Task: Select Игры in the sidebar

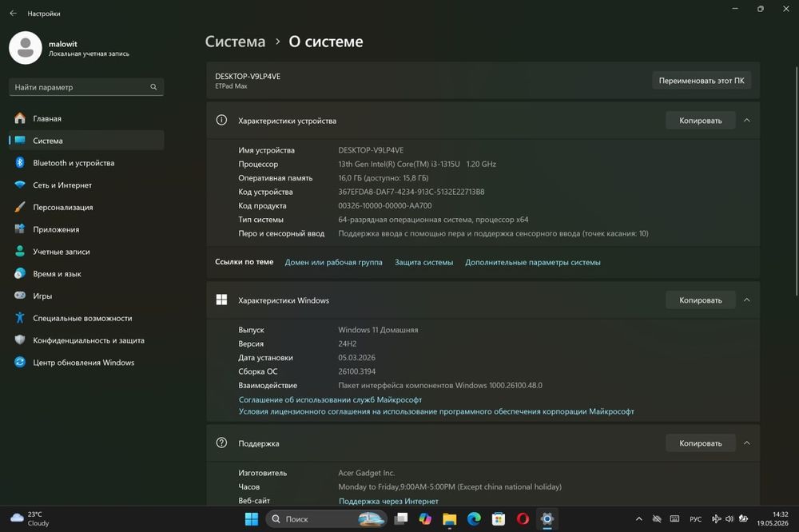Action: click(86, 296)
